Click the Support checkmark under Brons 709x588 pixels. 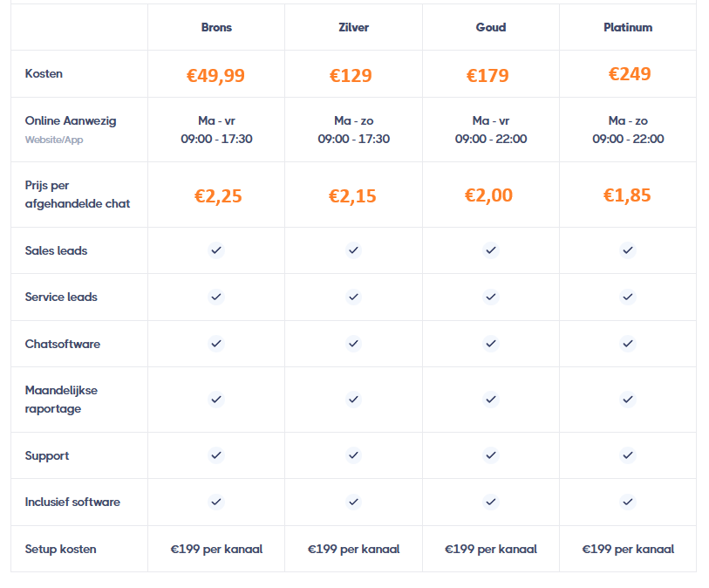pos(216,455)
